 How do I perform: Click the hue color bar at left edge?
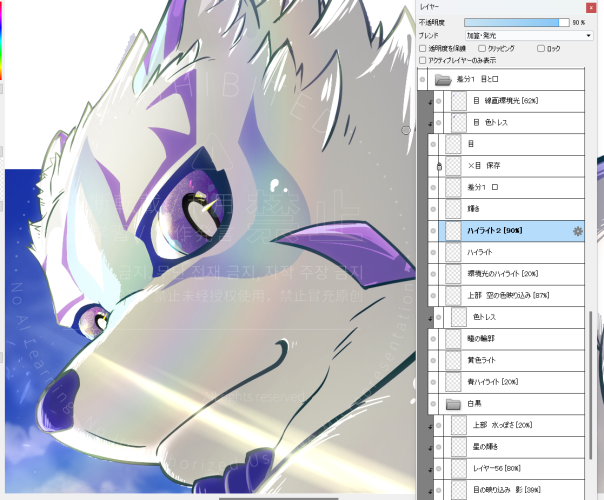click(1, 40)
